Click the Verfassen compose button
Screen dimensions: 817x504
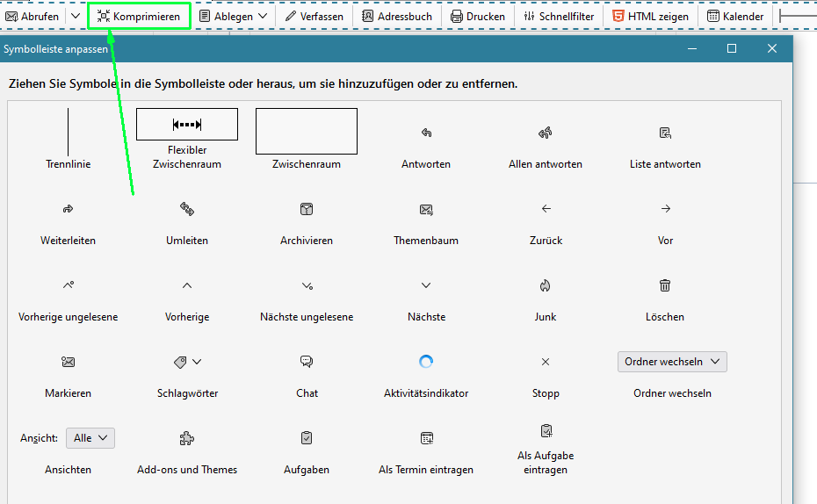coord(314,16)
